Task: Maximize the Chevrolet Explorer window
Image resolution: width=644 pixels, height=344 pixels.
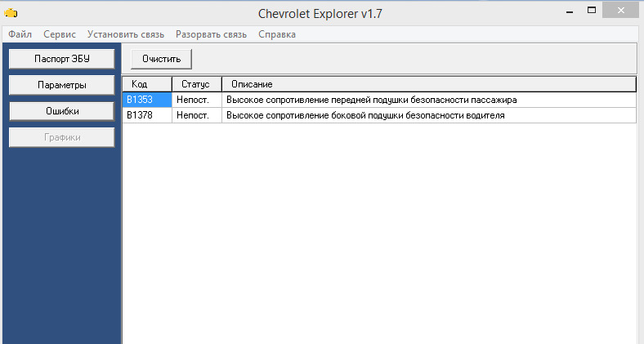Action: (592, 11)
